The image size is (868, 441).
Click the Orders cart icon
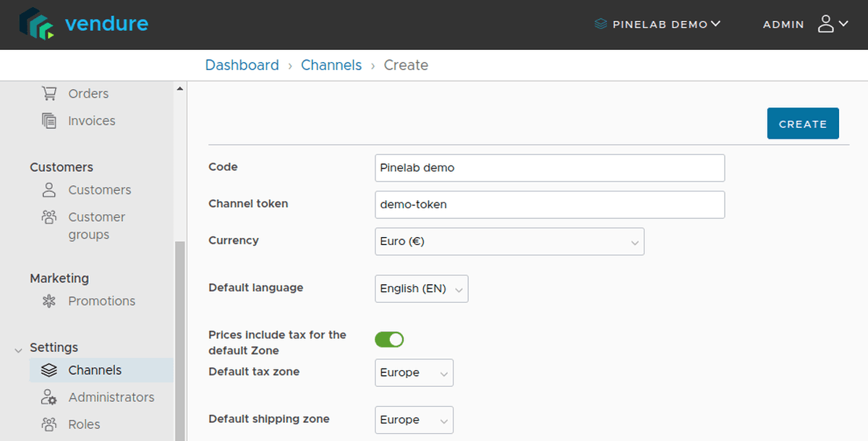tap(49, 93)
